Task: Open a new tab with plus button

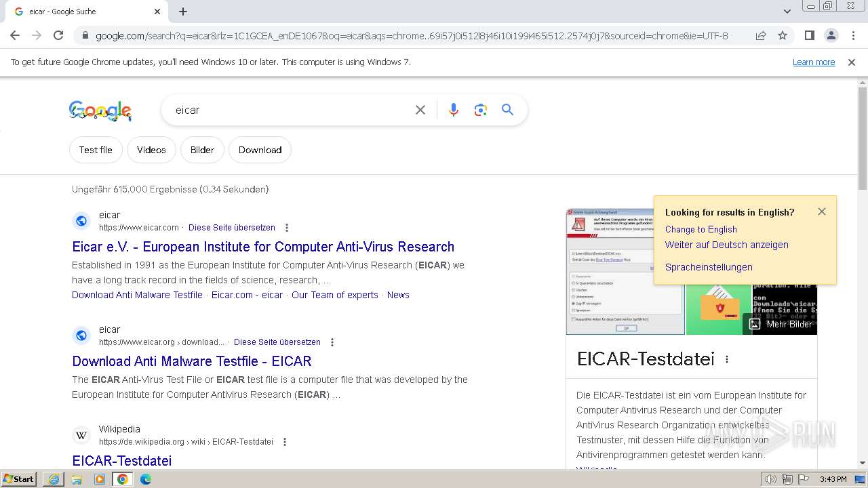Action: (x=183, y=12)
